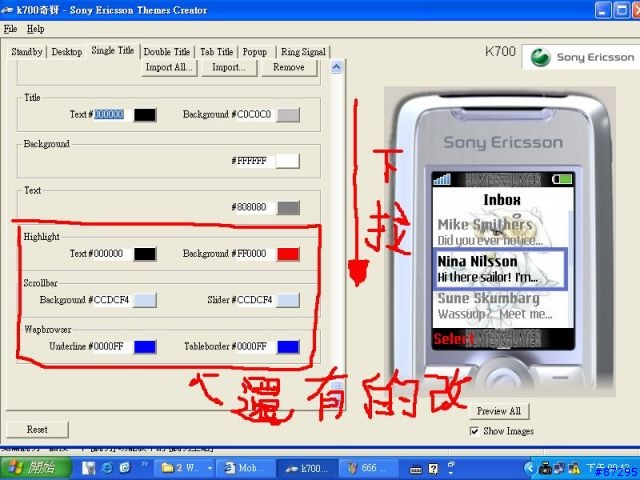Open Highlight Background red color swatch

pyautogui.click(x=288, y=254)
